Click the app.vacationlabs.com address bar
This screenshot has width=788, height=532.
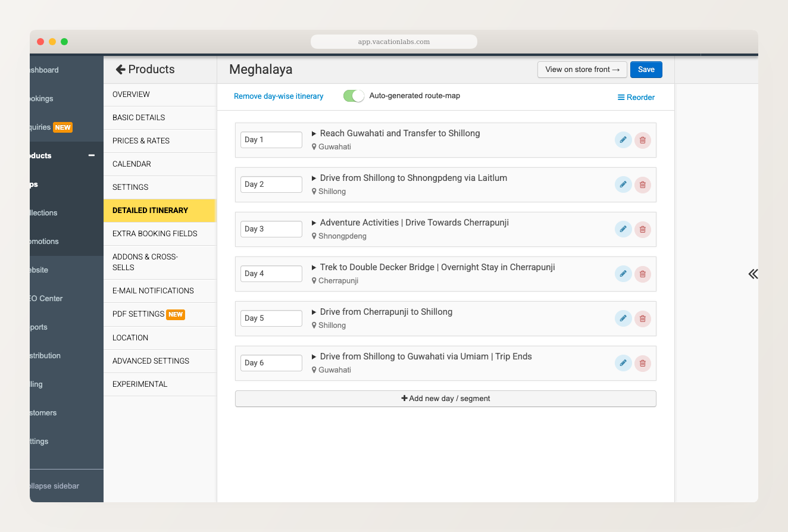click(394, 42)
